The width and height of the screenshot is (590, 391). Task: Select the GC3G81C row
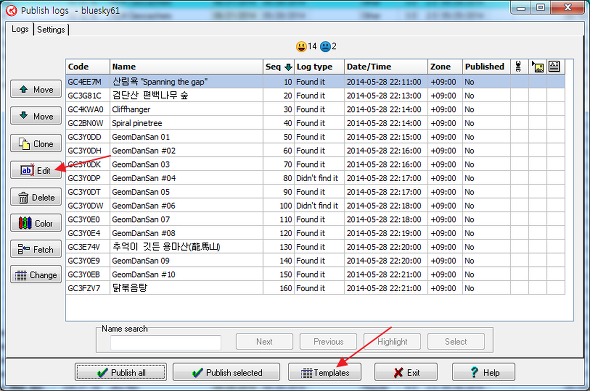[x=315, y=96]
